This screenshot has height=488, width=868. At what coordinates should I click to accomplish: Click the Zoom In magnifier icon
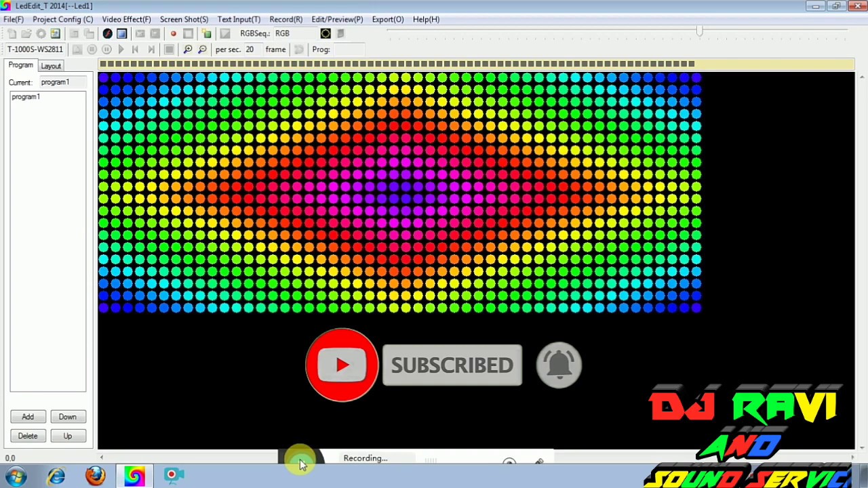(x=188, y=49)
